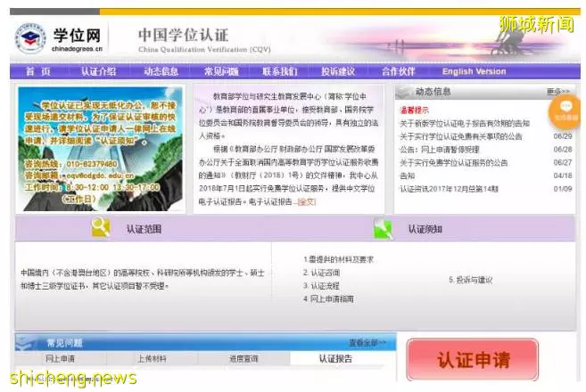Select the 网上申请 tab
This screenshot has width=586, height=392.
click(60, 359)
